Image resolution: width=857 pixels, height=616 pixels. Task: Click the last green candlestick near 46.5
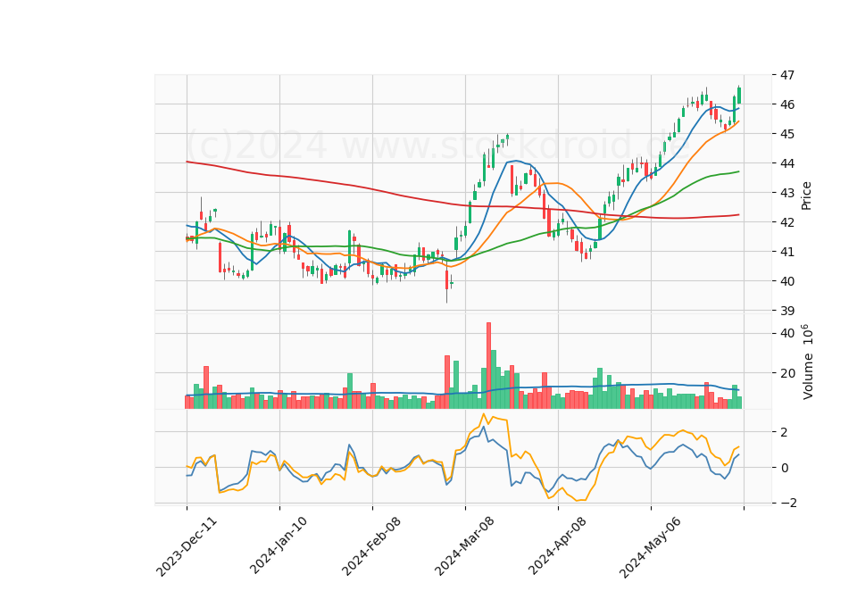point(739,96)
